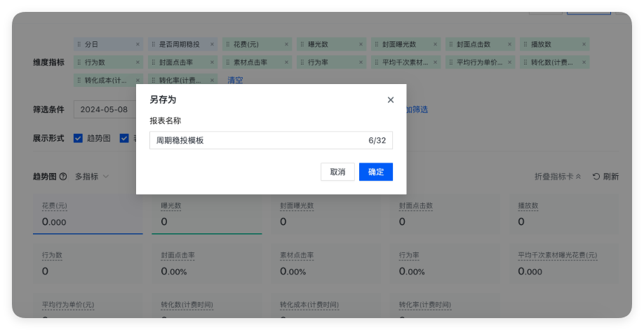Remove the 是否周期稳投 tag

[212, 44]
